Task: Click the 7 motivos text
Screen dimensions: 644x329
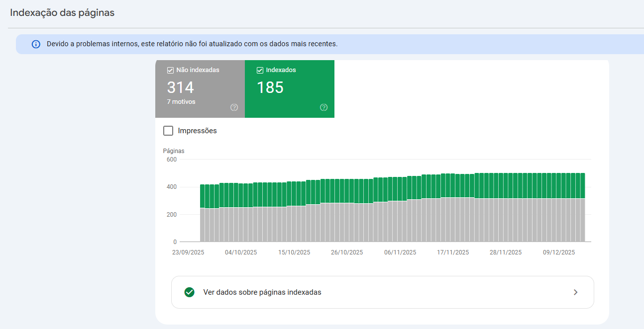Action: pos(181,102)
